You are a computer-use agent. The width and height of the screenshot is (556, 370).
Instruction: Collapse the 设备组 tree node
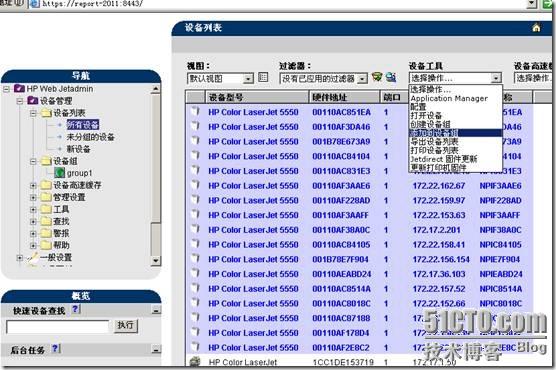click(x=33, y=161)
